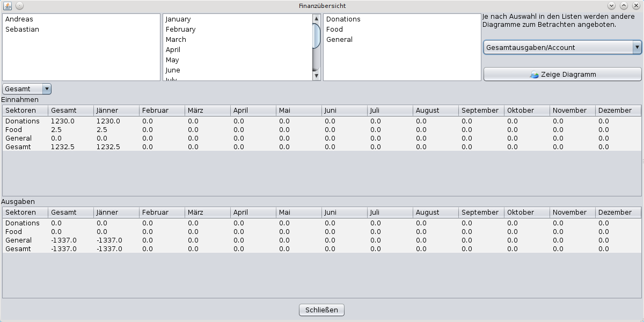Viewport: 644px width, 322px height.
Task: Open the Gesamtausgaben/Account dropdown
Action: (x=562, y=47)
